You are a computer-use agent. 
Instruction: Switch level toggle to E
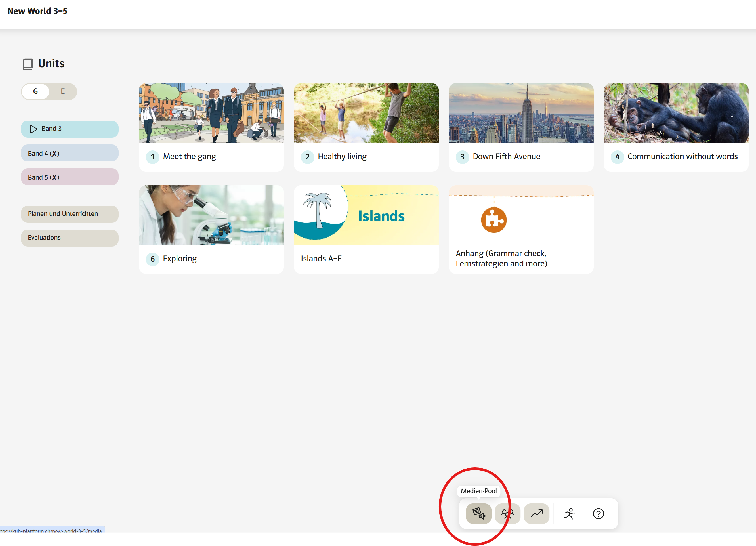[63, 91]
